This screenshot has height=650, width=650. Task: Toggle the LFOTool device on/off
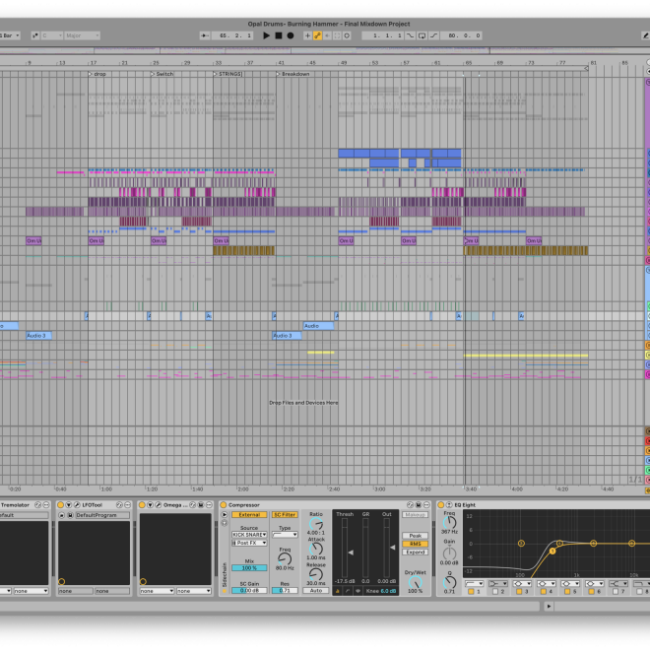[x=61, y=505]
